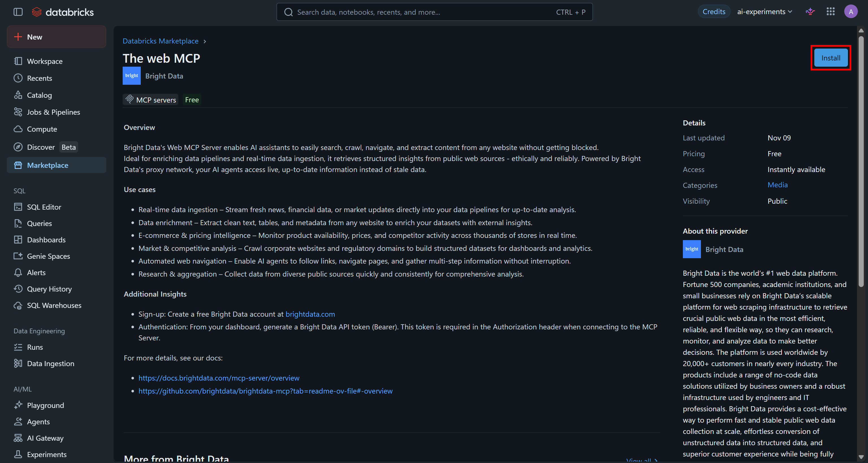Click the scrollbar down arrow
Viewport: 868px width, 463px height.
coord(861,457)
